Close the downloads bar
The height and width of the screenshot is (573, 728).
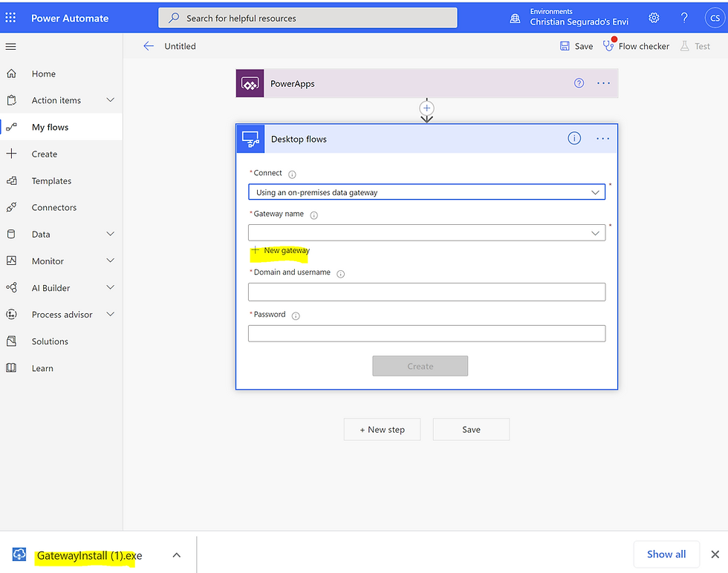pos(715,554)
